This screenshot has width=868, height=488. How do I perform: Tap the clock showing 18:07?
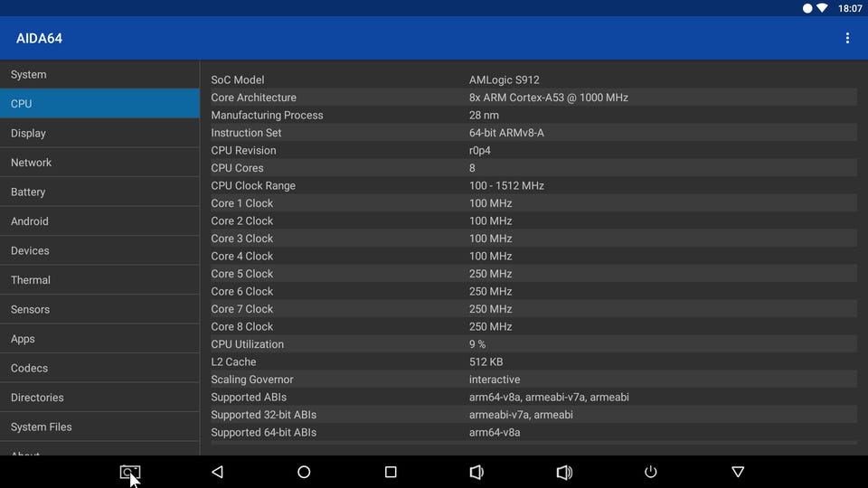pyautogui.click(x=850, y=8)
